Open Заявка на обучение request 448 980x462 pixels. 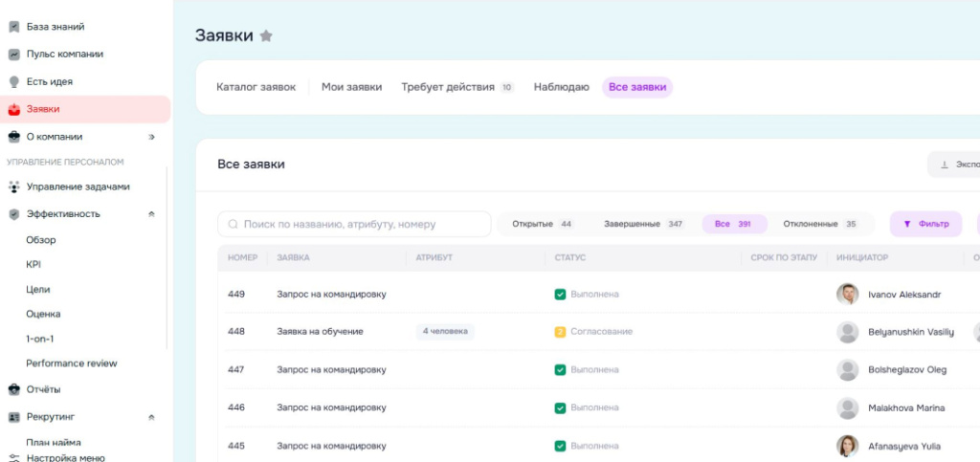pos(320,332)
